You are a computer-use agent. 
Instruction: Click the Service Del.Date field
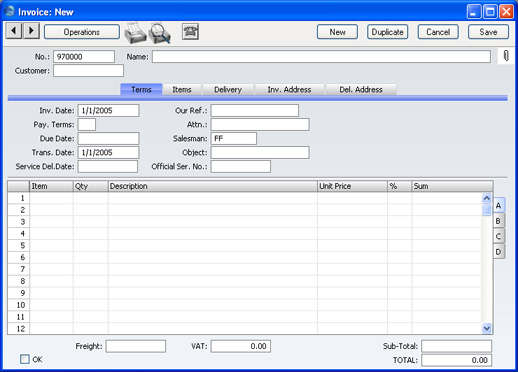tap(108, 166)
